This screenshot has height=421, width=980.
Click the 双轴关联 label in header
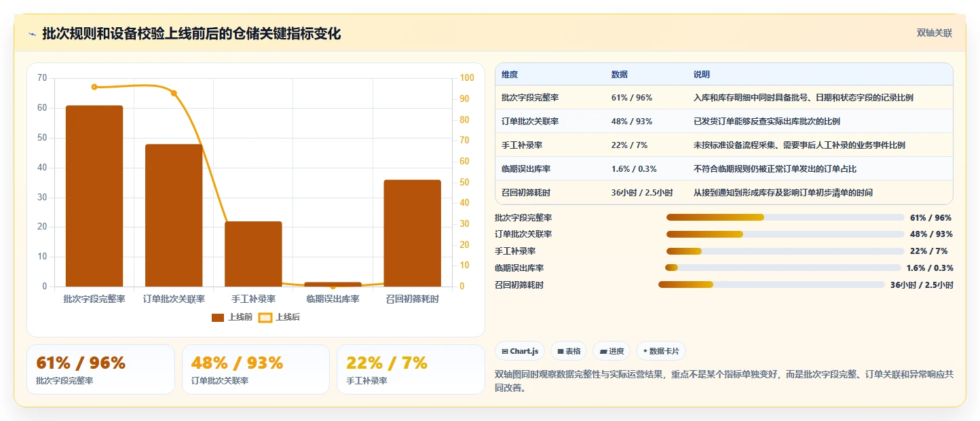click(x=935, y=33)
